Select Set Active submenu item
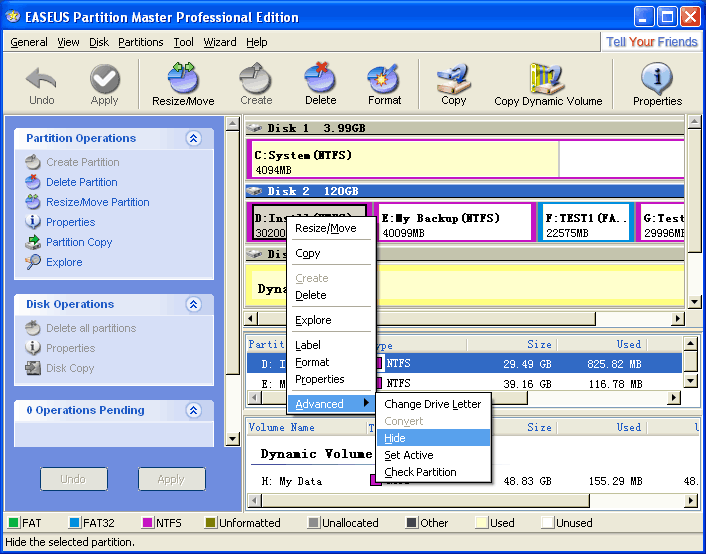The width and height of the screenshot is (706, 554). [x=433, y=455]
